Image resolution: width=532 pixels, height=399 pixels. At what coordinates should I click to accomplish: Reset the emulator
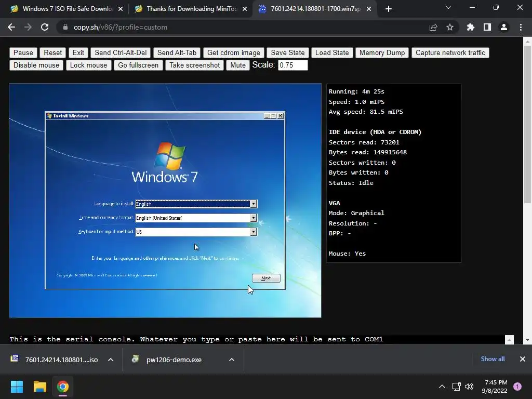[53, 52]
